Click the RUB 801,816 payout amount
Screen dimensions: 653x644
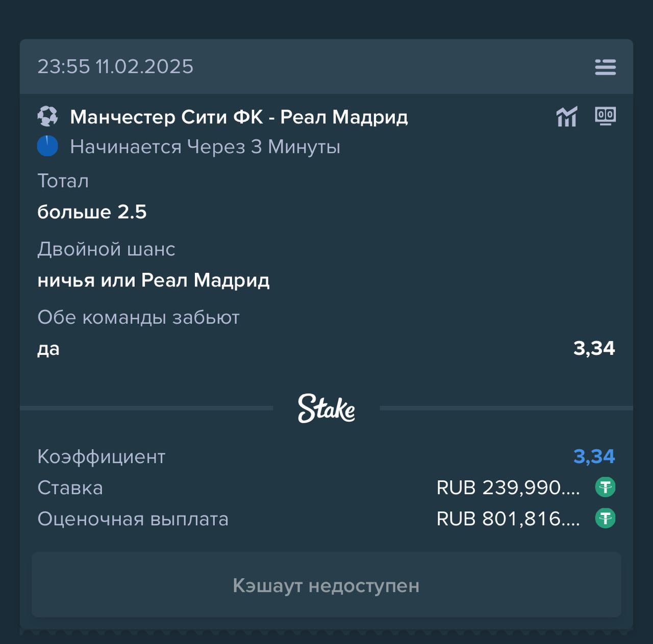508,519
